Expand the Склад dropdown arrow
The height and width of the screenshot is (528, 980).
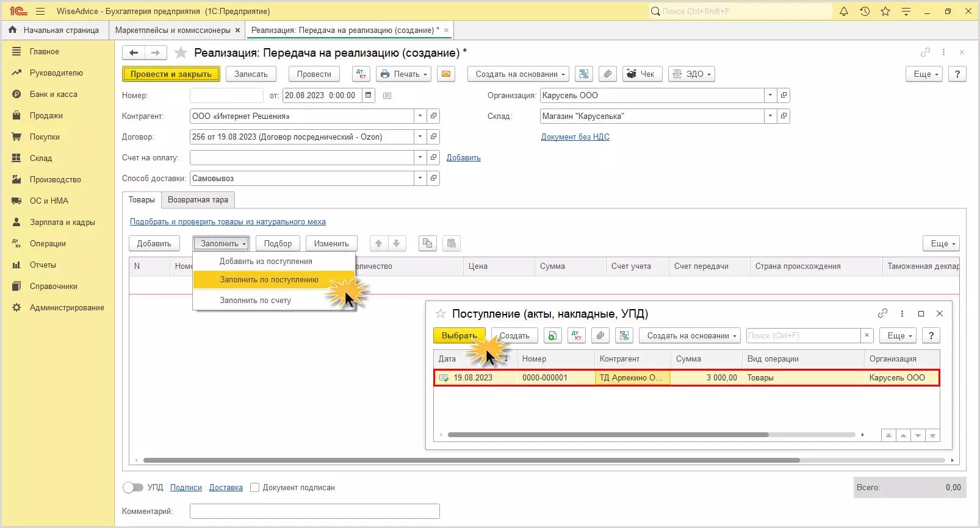point(770,116)
